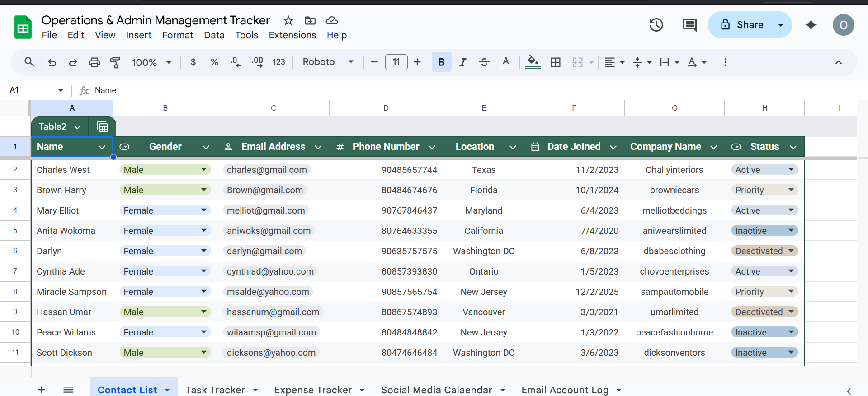The height and width of the screenshot is (396, 868).
Task: Click the font size field
Action: pyautogui.click(x=396, y=62)
